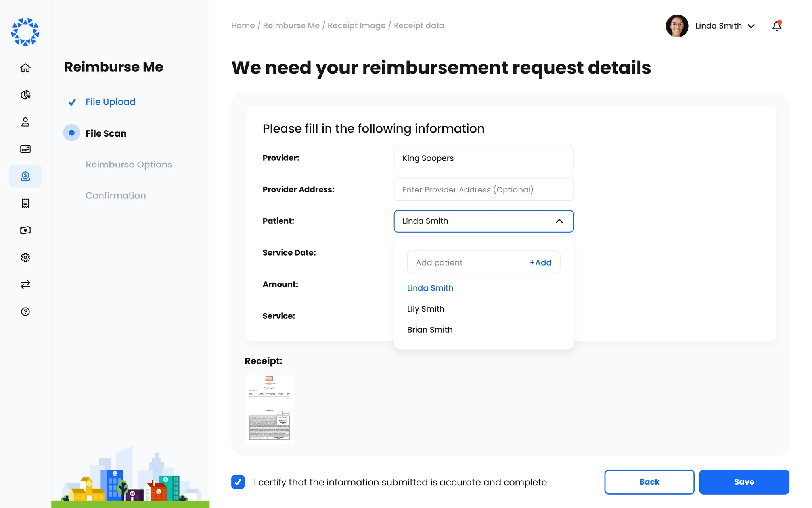Open the notification bell
The height and width of the screenshot is (508, 812).
(x=777, y=26)
